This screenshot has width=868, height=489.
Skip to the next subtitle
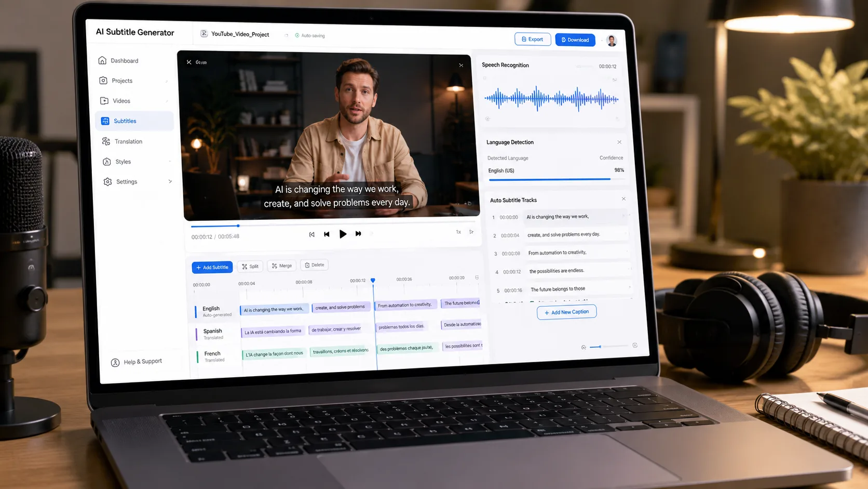click(x=358, y=234)
